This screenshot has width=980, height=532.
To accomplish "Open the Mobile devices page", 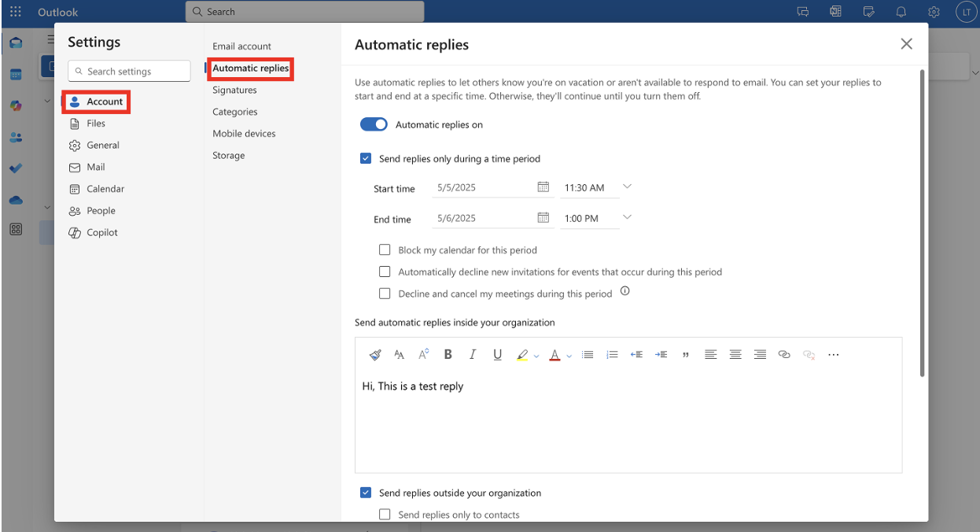I will [244, 134].
